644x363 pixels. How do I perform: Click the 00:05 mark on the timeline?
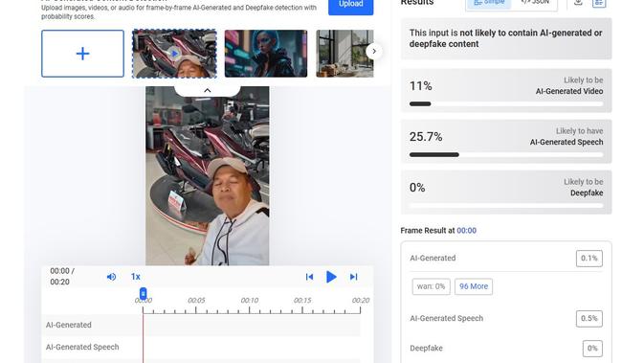coord(196,300)
